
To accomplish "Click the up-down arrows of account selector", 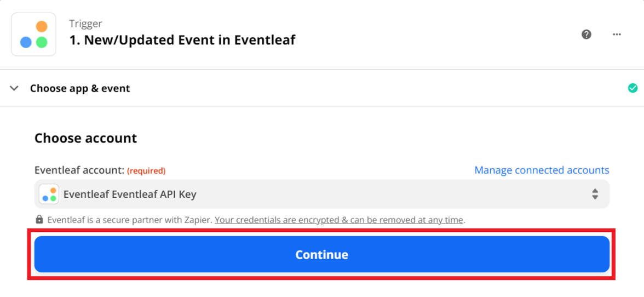I will [x=595, y=194].
